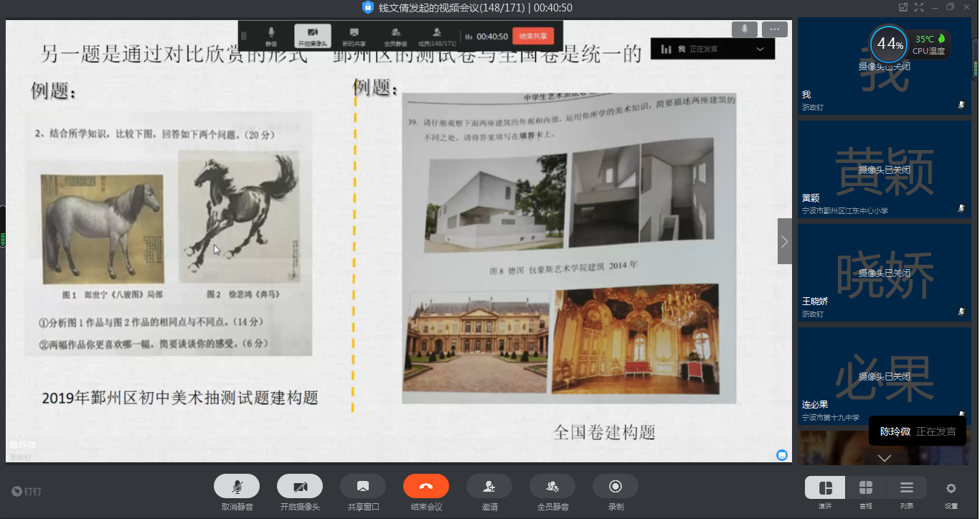This screenshot has width=980, height=519.
Task: Select the 连必果 participant tile
Action: click(x=884, y=376)
